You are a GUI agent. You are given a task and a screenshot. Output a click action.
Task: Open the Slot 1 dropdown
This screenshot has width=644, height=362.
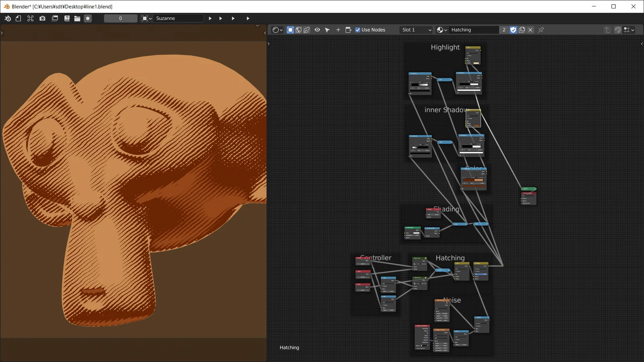pos(416,29)
